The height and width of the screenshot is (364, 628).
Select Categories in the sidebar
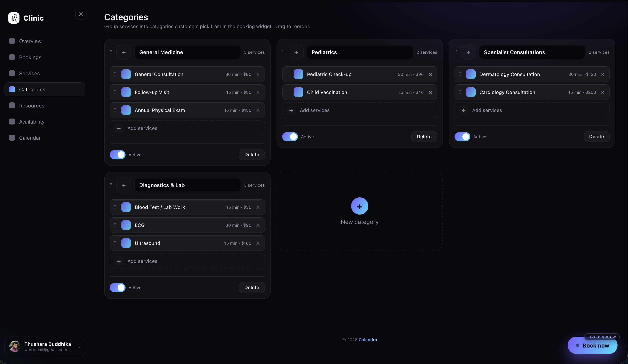(45, 90)
